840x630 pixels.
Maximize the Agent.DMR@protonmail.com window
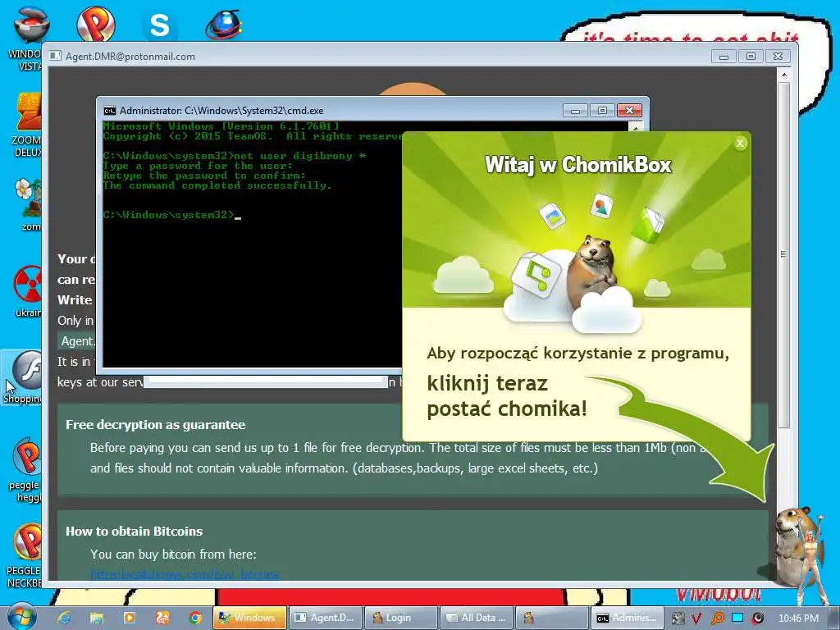751,57
